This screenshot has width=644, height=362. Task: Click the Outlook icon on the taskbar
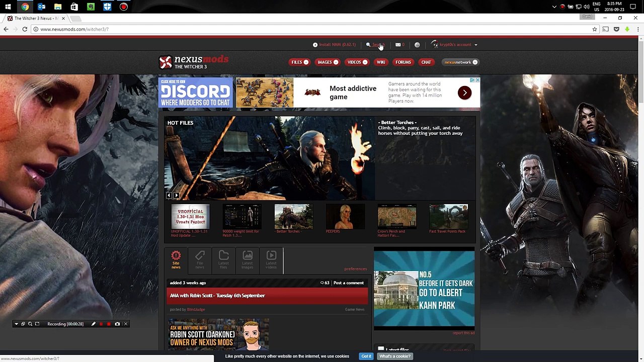point(41,7)
